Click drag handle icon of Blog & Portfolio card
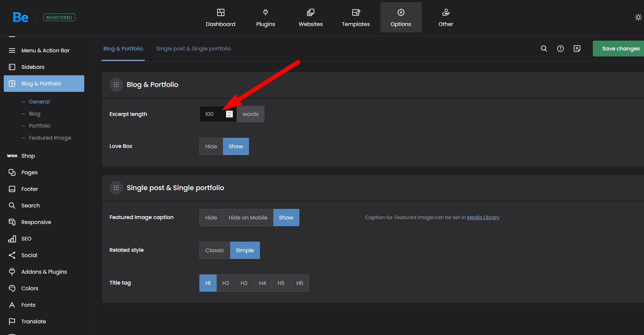 pos(116,85)
